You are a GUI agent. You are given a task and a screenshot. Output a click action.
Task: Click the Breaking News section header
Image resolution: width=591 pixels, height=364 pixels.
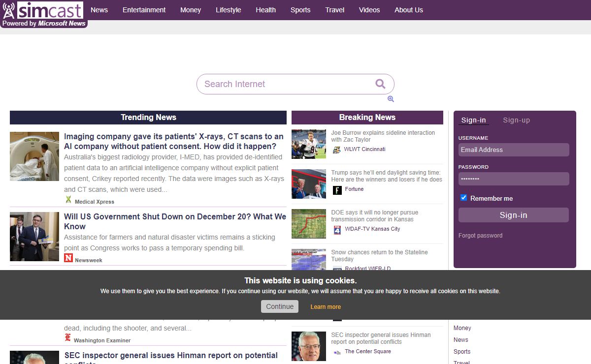point(367,118)
